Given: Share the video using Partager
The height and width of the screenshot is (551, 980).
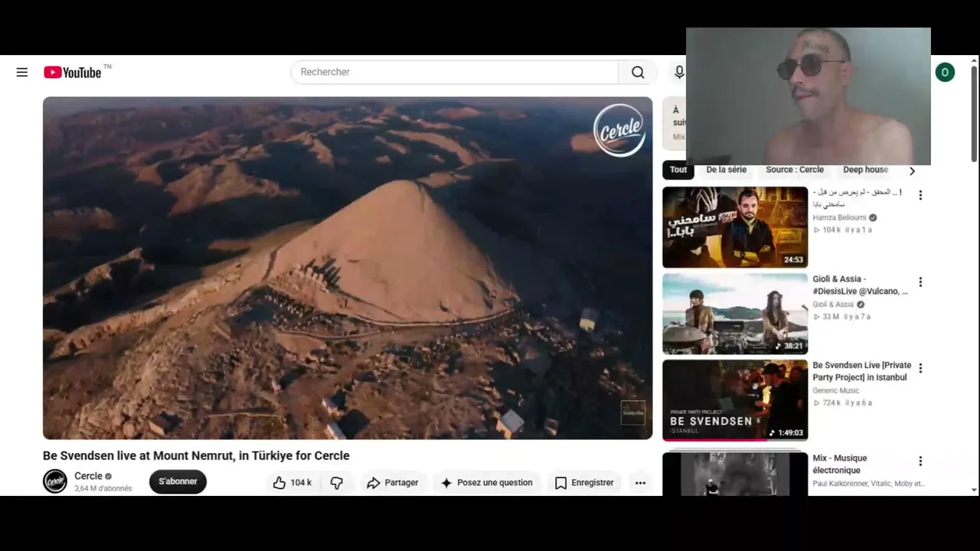Looking at the screenshot, I should click(x=393, y=483).
